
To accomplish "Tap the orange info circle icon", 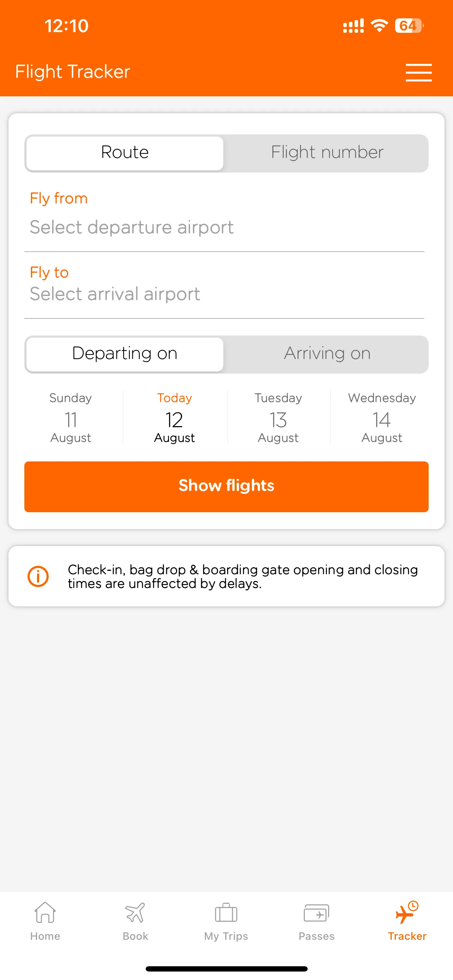I will [38, 576].
